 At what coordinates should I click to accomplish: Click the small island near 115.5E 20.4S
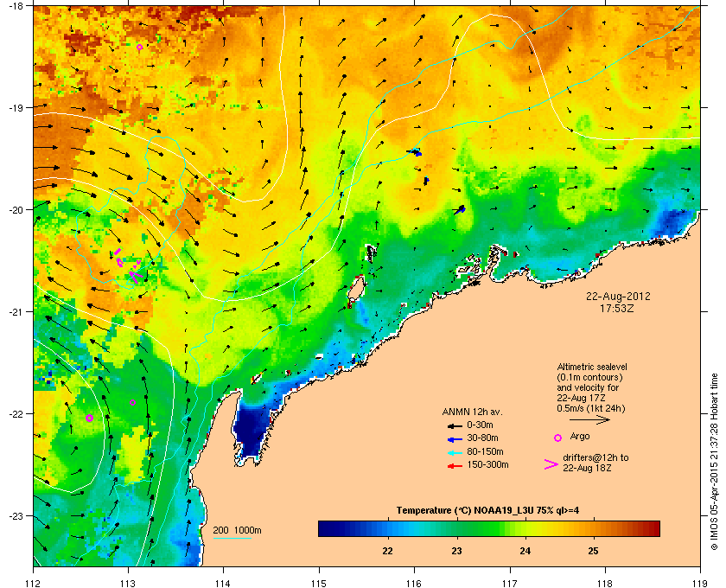click(x=372, y=253)
